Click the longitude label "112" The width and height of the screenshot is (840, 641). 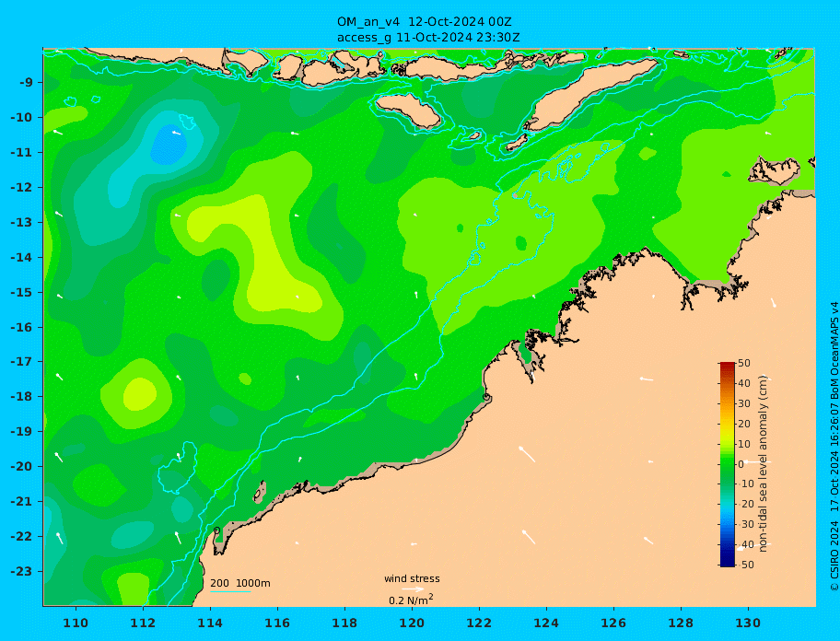[143, 623]
